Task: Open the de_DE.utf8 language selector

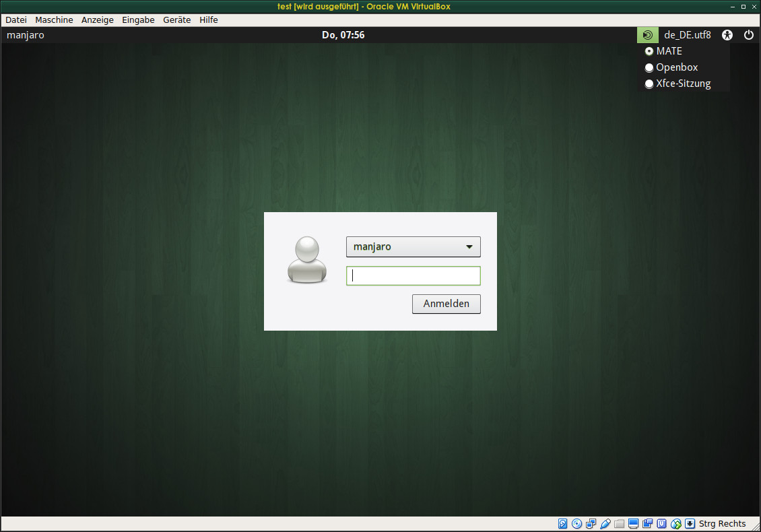Action: pos(687,35)
